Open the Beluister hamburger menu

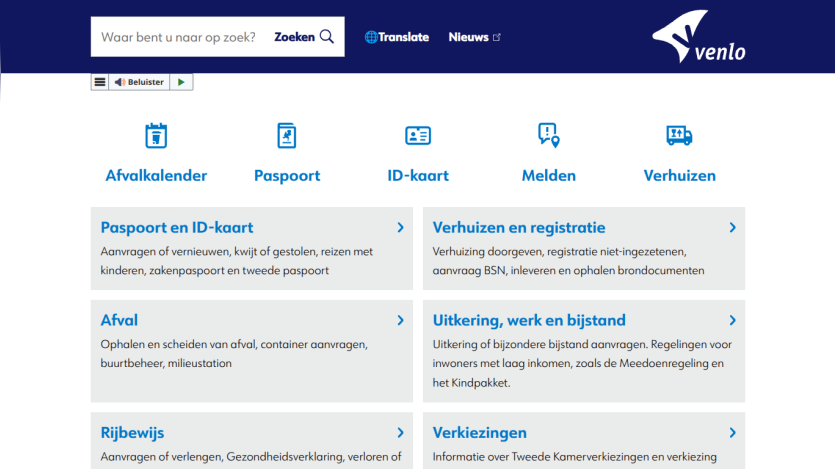(100, 82)
